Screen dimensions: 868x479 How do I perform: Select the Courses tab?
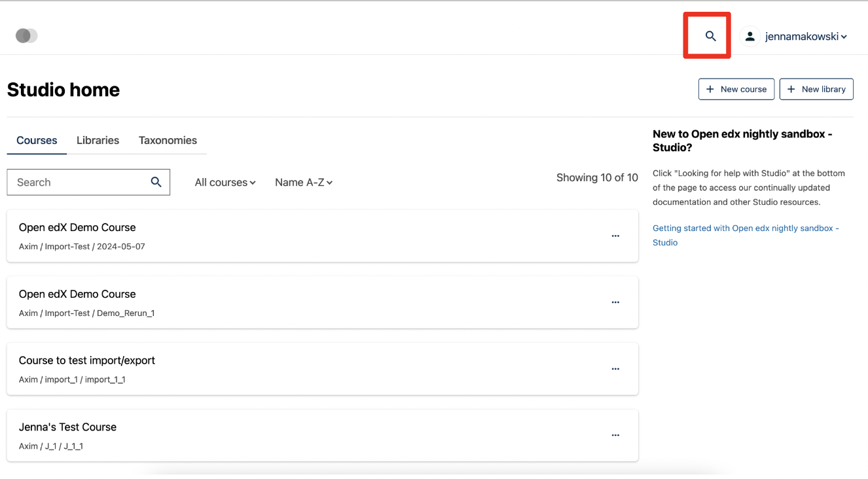pos(37,141)
